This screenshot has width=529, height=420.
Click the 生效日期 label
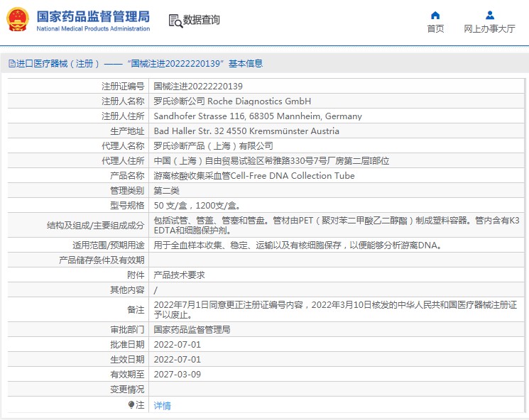127,359
